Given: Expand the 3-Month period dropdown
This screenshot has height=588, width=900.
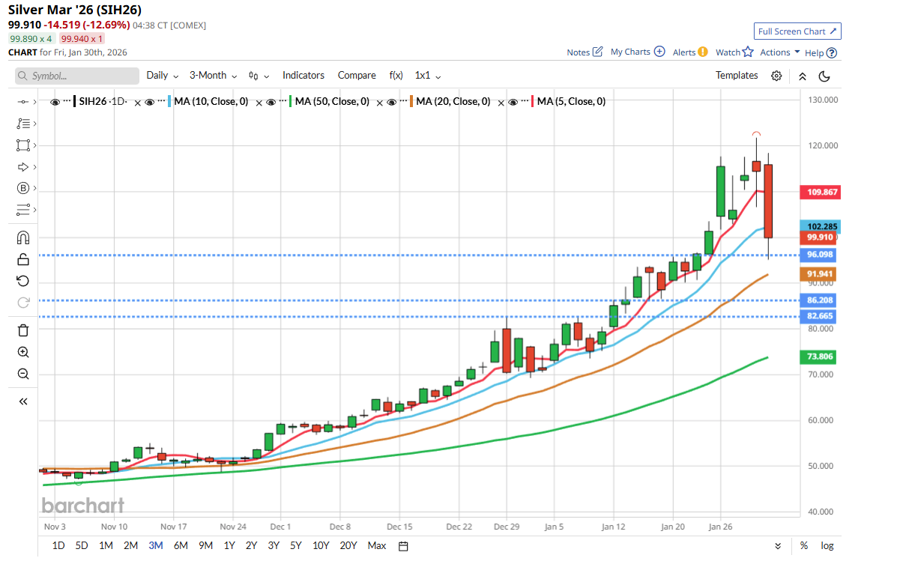Looking at the screenshot, I should pyautogui.click(x=213, y=76).
